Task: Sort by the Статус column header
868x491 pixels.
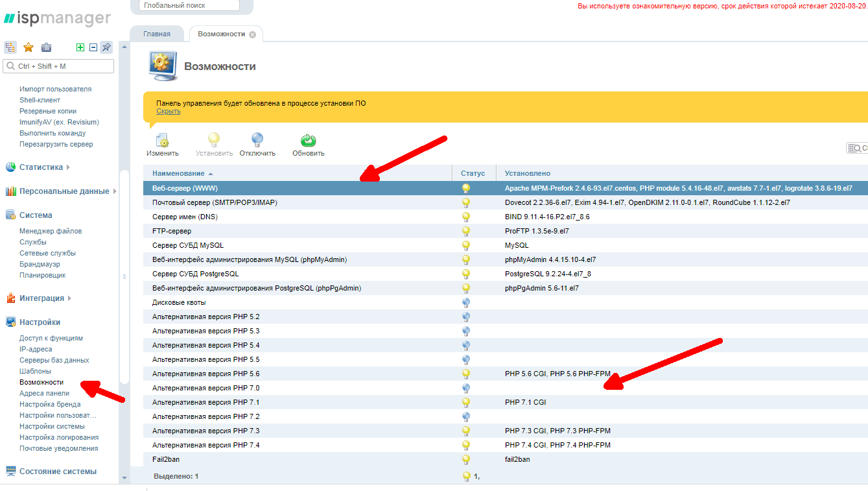Action: [473, 173]
